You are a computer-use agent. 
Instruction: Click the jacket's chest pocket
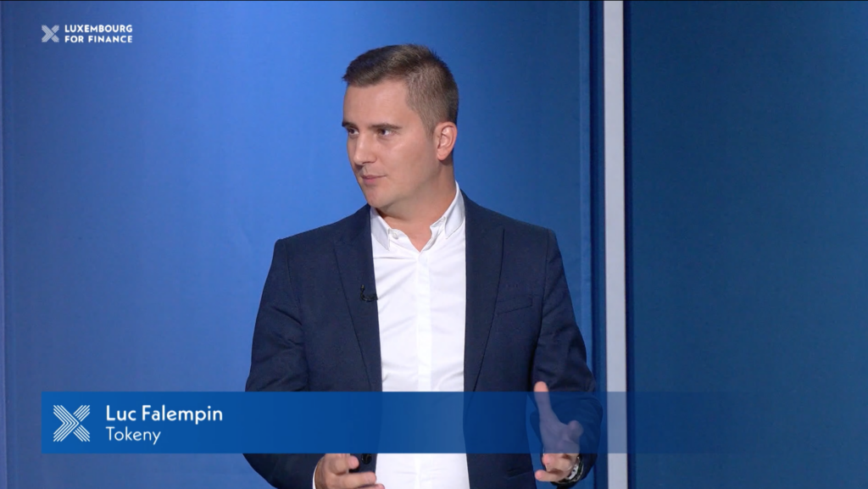click(514, 303)
